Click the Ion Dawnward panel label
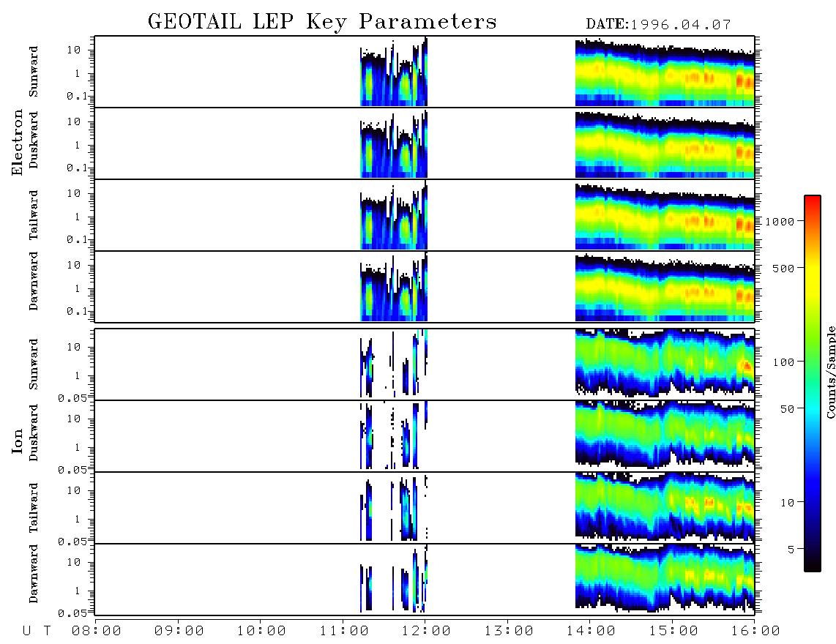836x644 pixels. coord(34,574)
